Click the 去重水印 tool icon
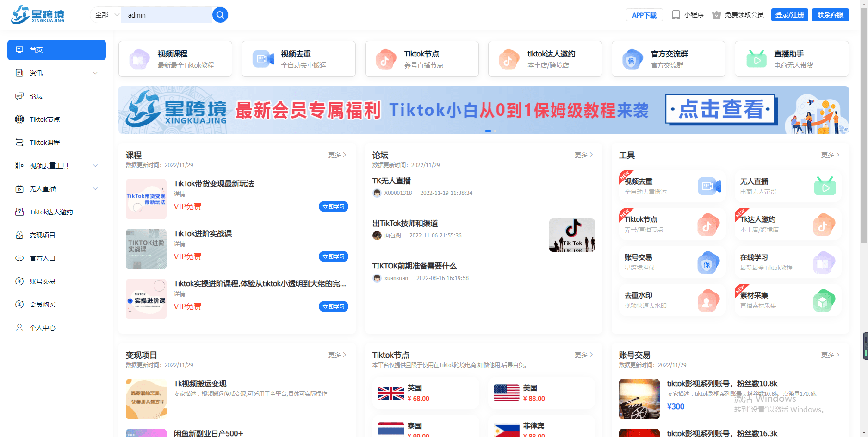Image resolution: width=868 pixels, height=437 pixels. click(x=708, y=300)
